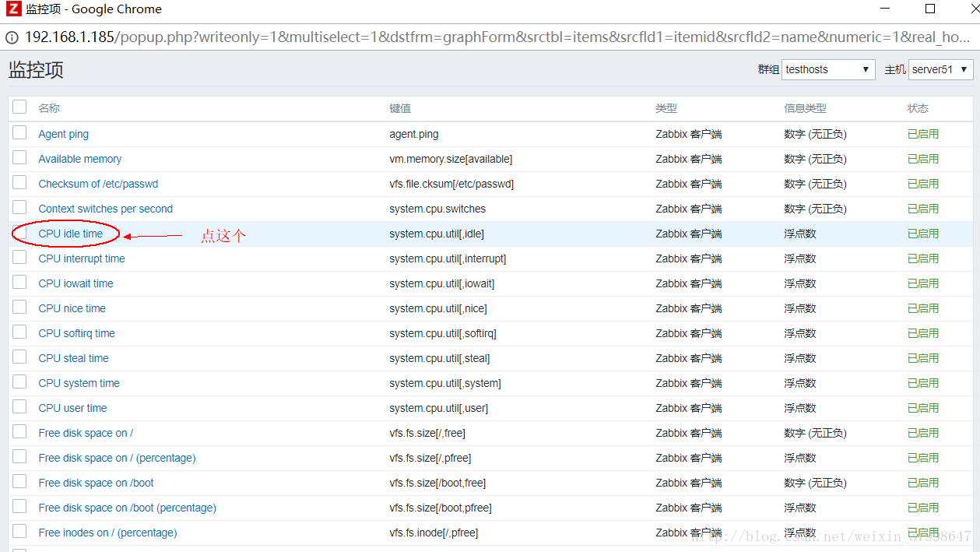Check the Free disk space on / box
This screenshot has width=980, height=552.
19,432
